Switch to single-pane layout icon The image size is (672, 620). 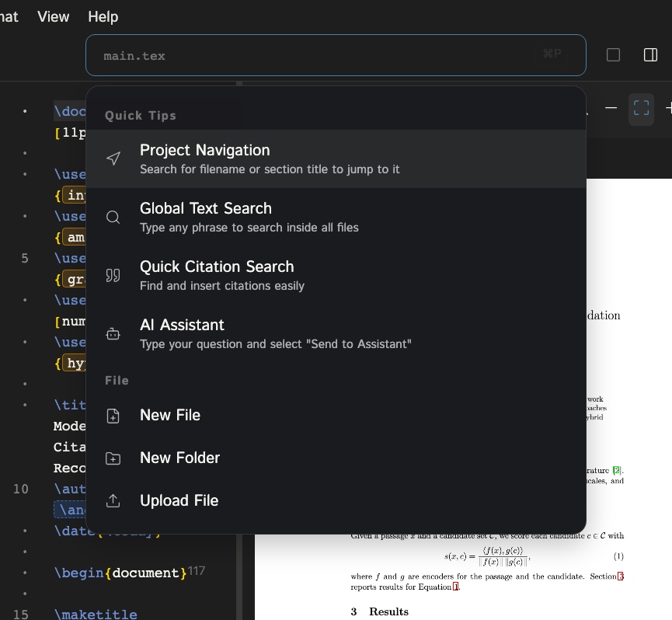(x=613, y=55)
